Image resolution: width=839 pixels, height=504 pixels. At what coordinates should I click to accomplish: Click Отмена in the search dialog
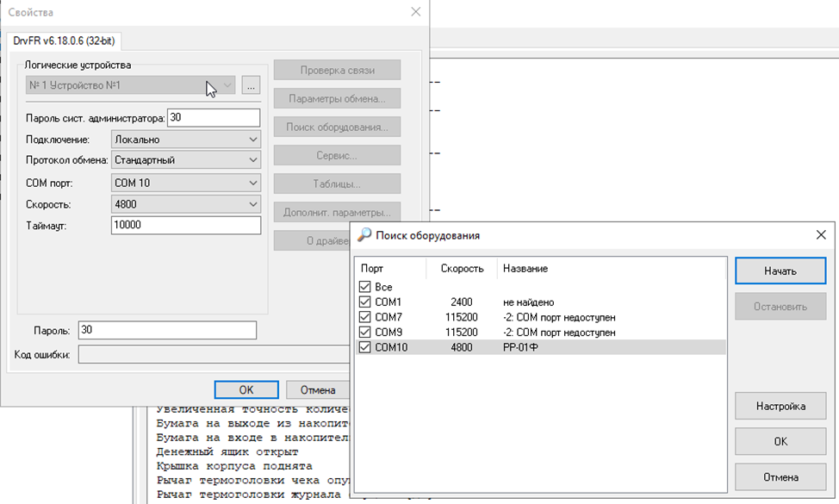click(780, 476)
